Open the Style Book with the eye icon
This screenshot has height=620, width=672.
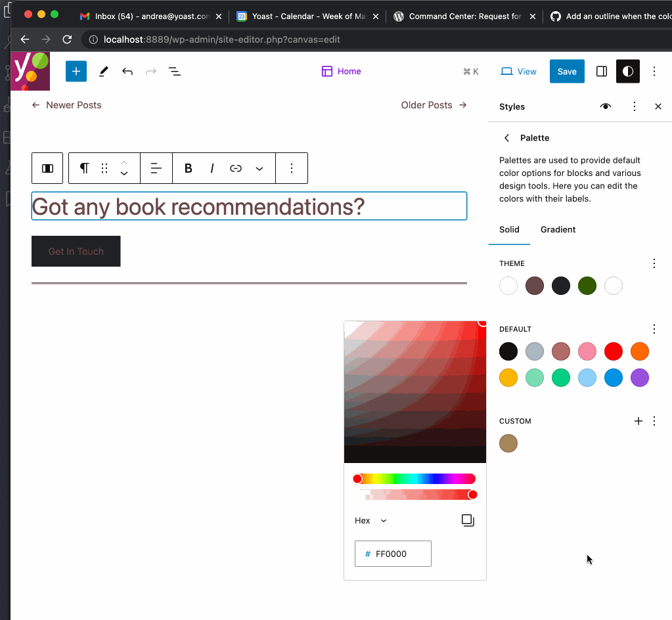tap(605, 106)
